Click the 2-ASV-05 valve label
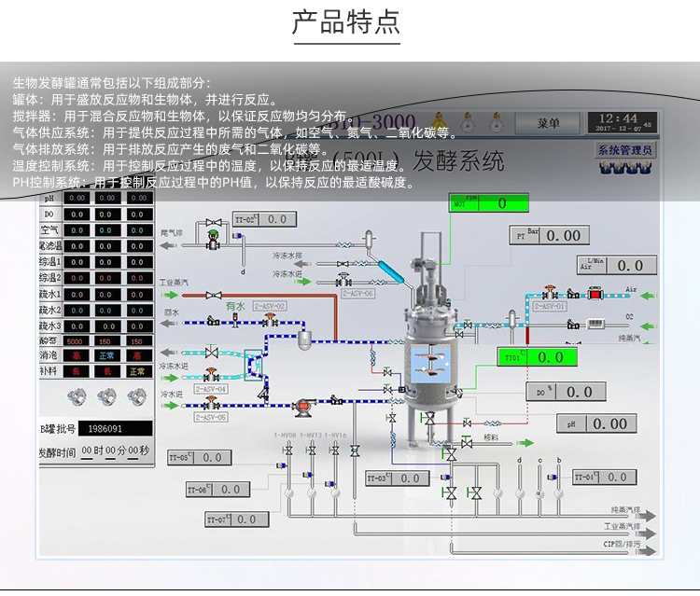This screenshot has height=596, width=700. tap(211, 417)
